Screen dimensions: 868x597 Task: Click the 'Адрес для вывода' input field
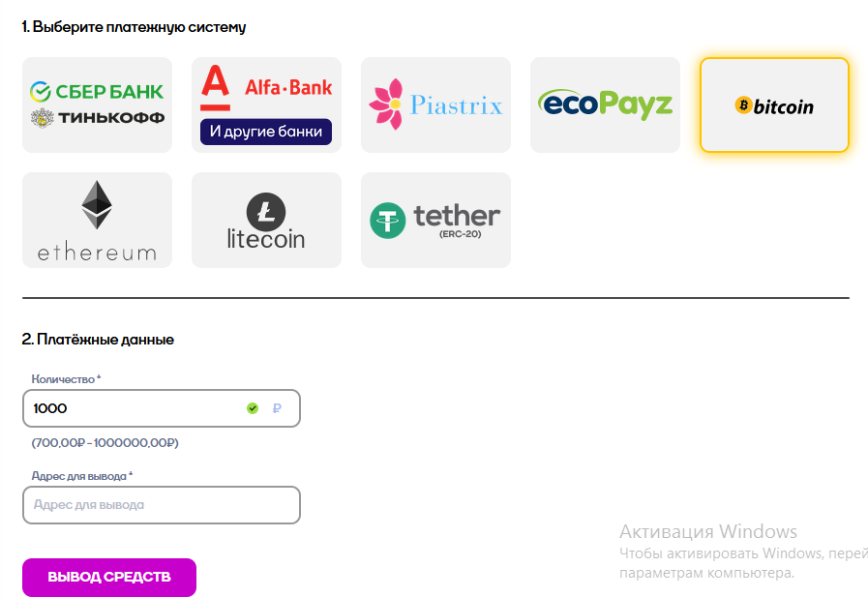(x=162, y=505)
